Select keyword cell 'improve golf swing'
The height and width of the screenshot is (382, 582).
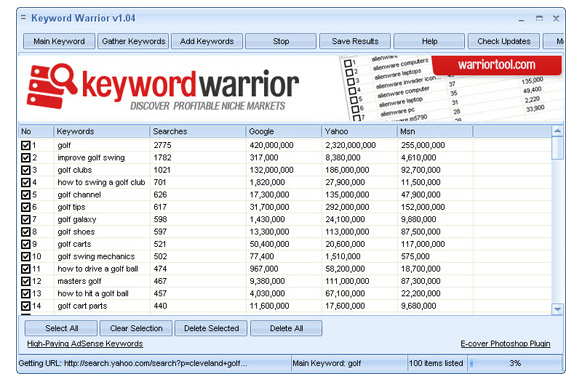(x=91, y=157)
